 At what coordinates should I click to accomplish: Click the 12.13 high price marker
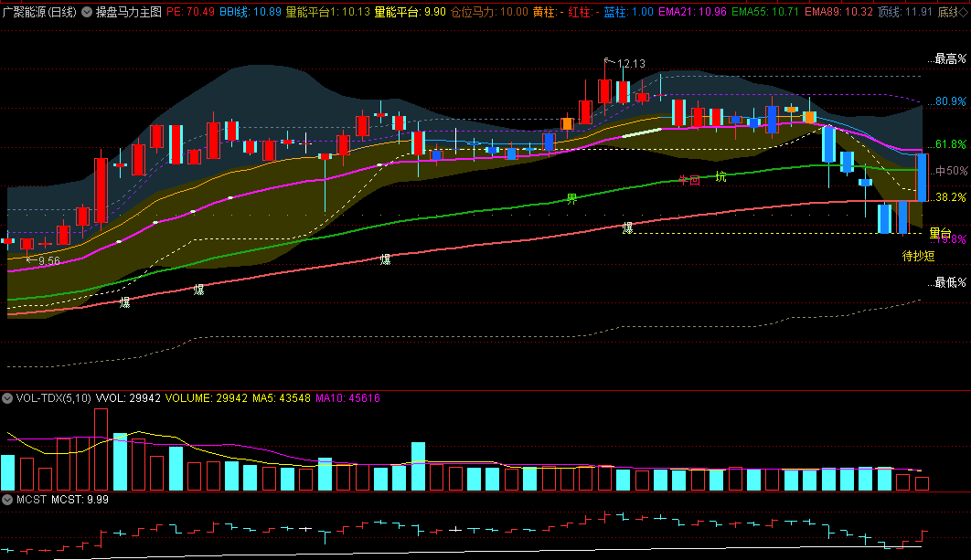click(631, 64)
